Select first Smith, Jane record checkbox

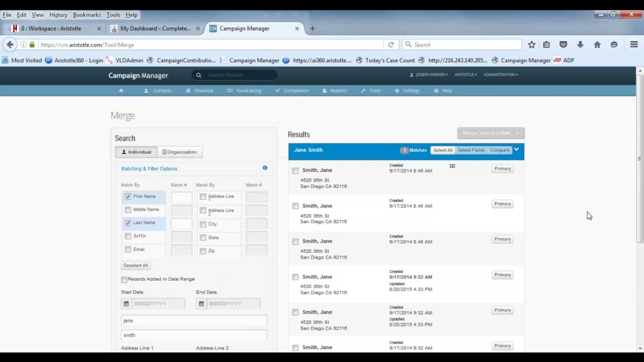tap(295, 170)
